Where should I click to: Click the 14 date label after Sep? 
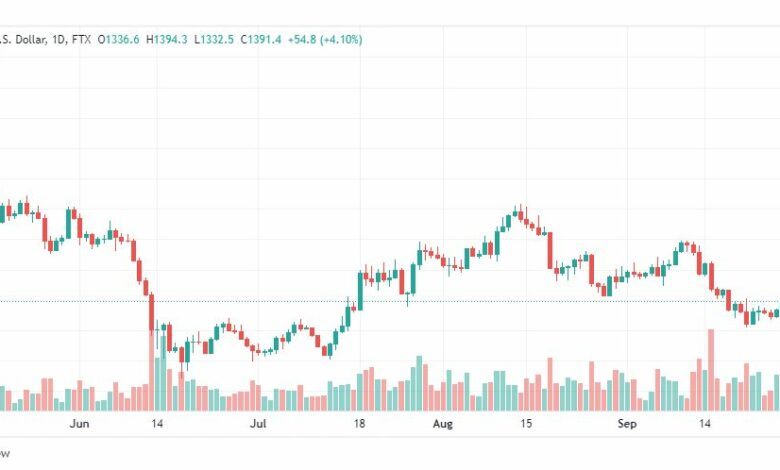coord(704,424)
